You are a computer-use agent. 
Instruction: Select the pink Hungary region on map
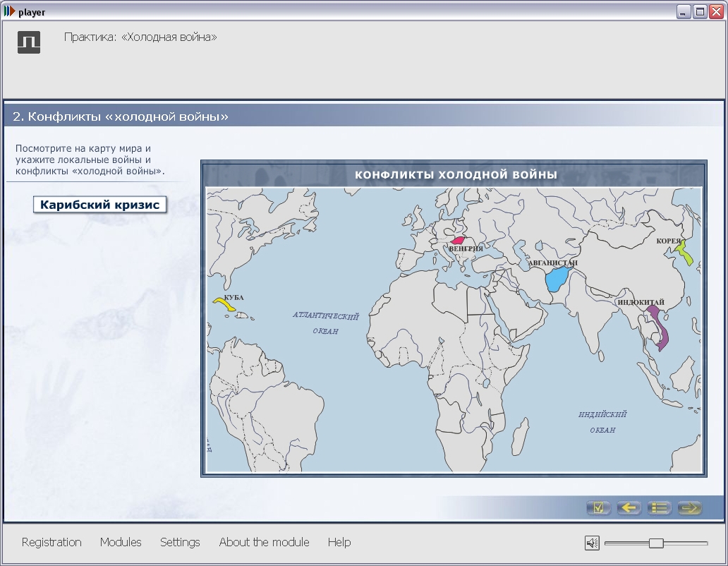tap(459, 241)
